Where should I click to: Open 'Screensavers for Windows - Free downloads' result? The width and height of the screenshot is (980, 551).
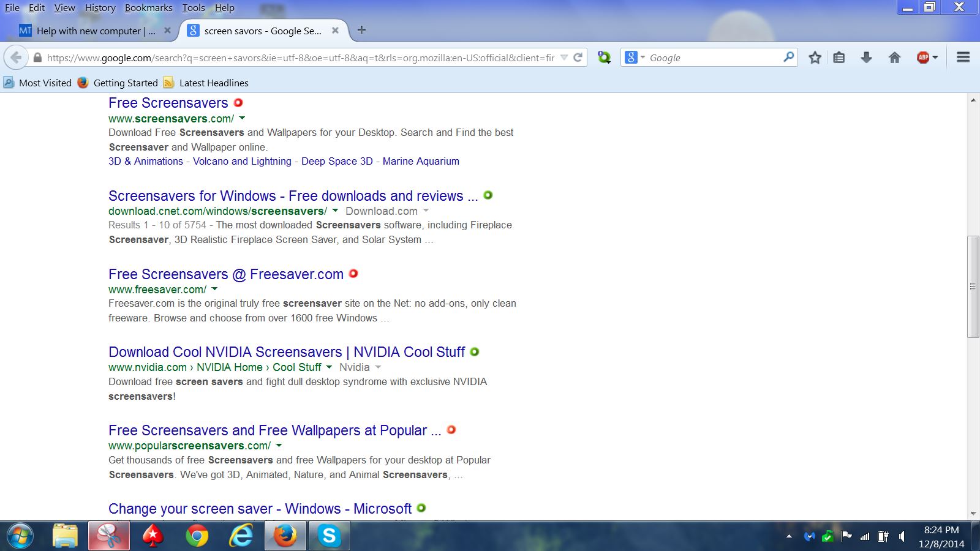pyautogui.click(x=293, y=196)
